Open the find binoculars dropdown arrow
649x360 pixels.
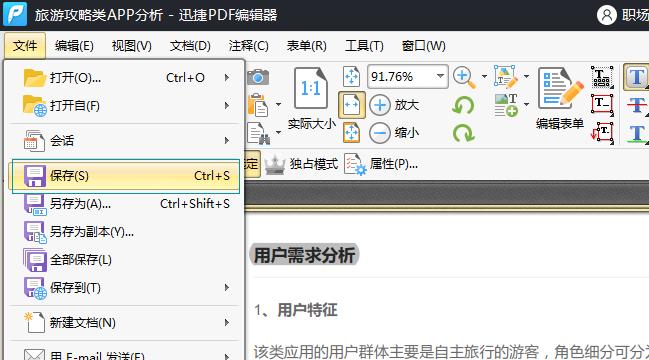point(279,132)
